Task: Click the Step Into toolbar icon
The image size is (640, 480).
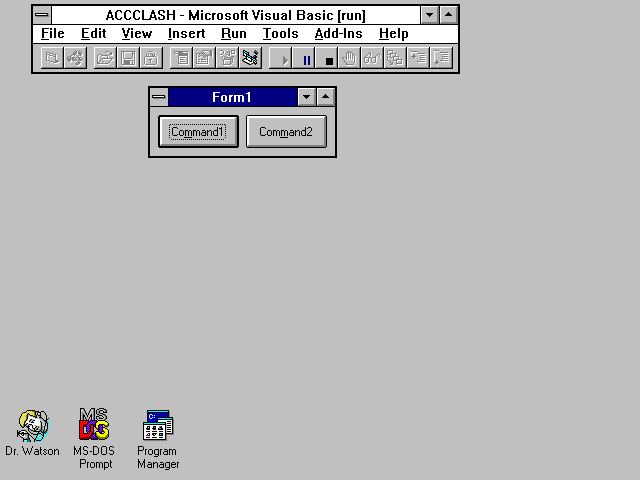Action: pos(418,59)
